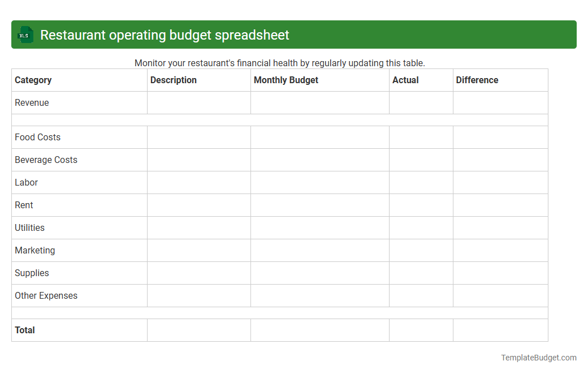Screen dimensions: 588x374
Task: Select the Beverage Costs cell
Action: [46, 160]
